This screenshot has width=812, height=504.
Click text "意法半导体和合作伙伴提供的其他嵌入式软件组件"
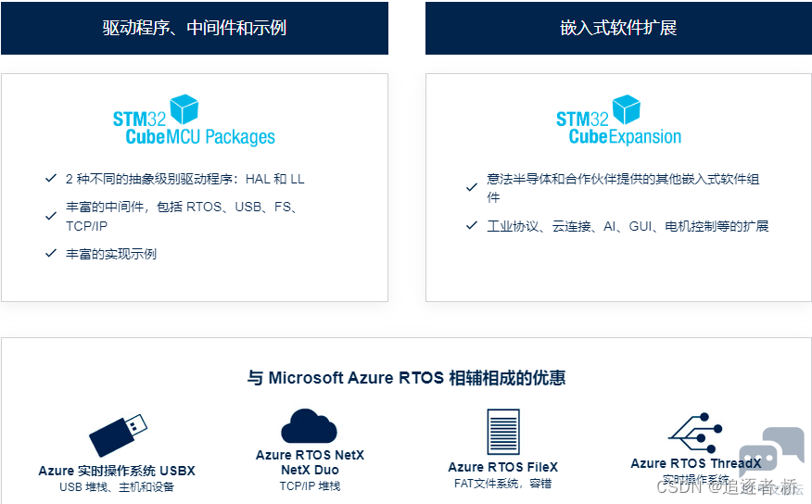(x=623, y=188)
